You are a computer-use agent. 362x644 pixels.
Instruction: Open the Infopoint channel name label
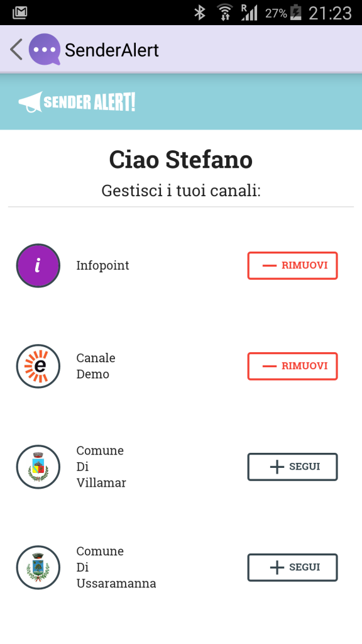click(102, 265)
